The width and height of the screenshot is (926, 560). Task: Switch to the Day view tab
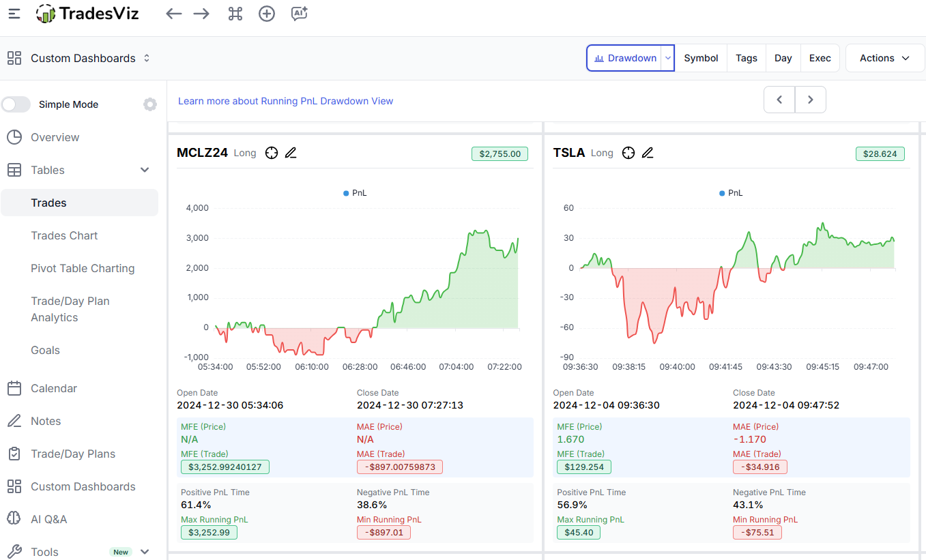tap(783, 58)
